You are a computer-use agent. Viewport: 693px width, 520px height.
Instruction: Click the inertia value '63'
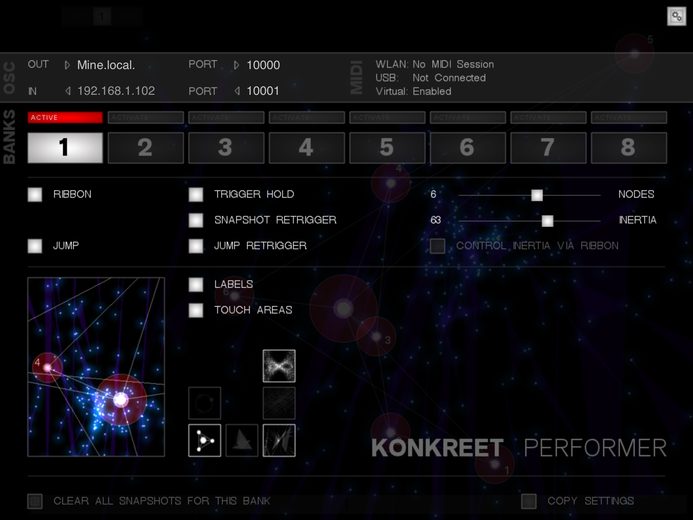pyautogui.click(x=436, y=220)
